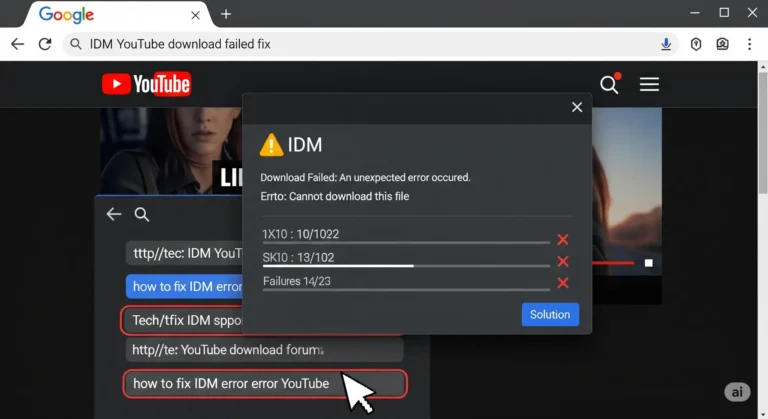
Task: Click the Failures 14/23 progress bar
Action: click(x=406, y=290)
